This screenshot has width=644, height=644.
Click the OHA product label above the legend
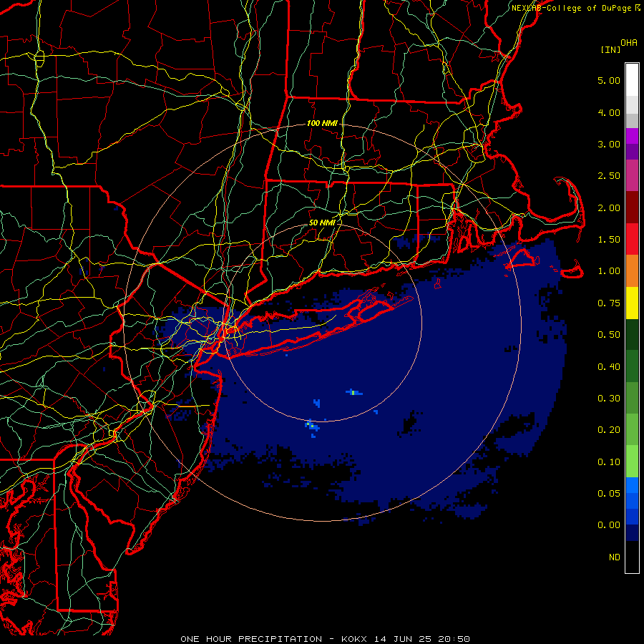pos(629,42)
